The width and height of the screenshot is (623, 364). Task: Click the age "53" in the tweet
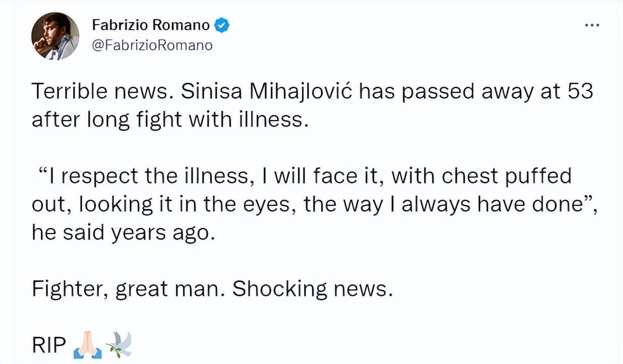(580, 92)
